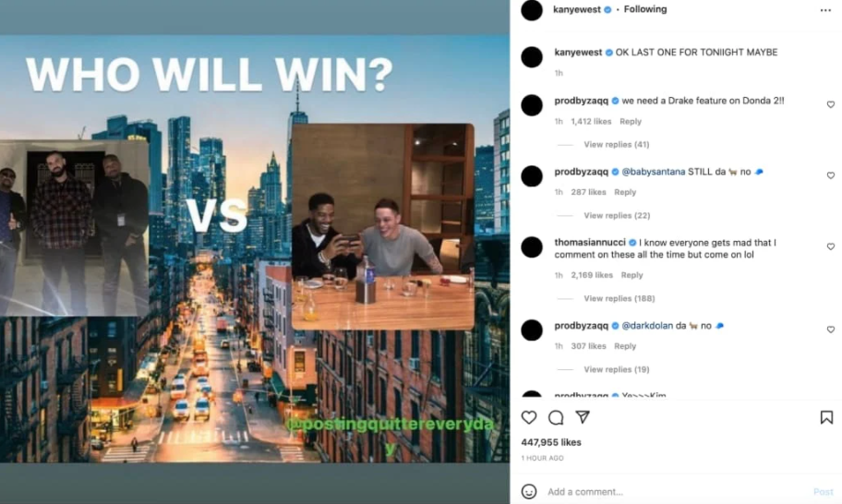The height and width of the screenshot is (504, 842).
Task: Click the Following status in the header
Action: (x=645, y=9)
